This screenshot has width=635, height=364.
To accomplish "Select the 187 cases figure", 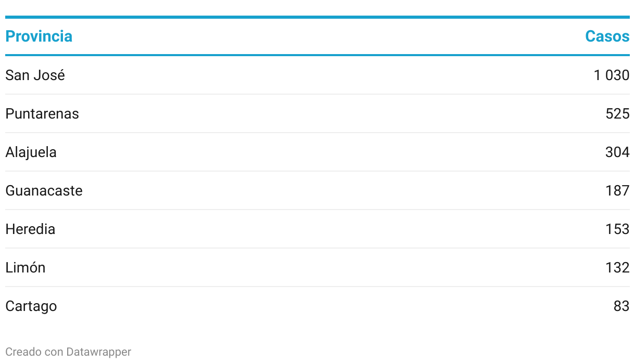I will 617,191.
